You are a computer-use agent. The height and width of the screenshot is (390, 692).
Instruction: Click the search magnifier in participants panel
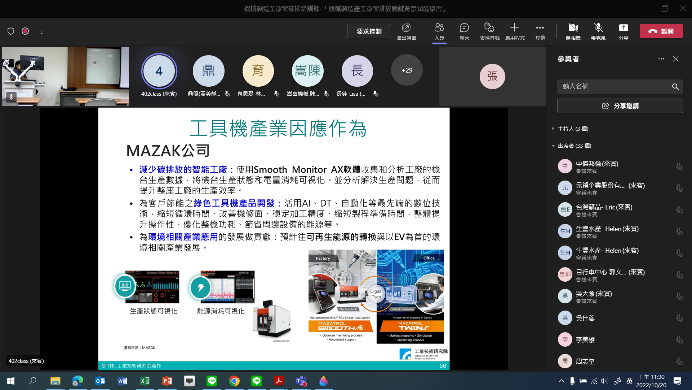click(675, 86)
